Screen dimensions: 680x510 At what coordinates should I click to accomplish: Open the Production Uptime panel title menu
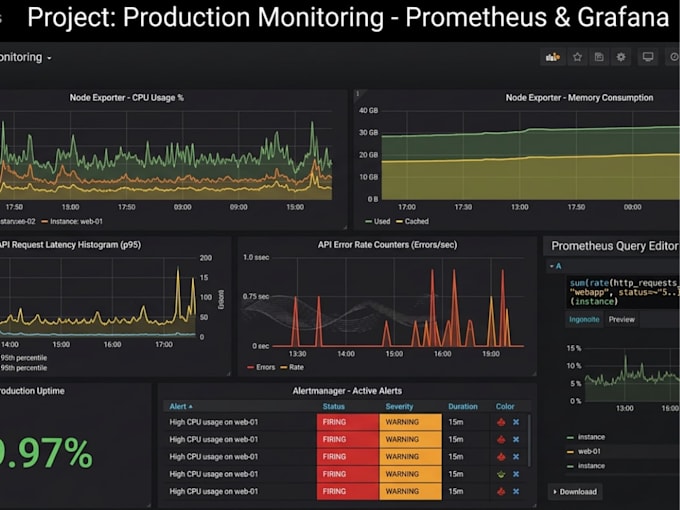32,391
